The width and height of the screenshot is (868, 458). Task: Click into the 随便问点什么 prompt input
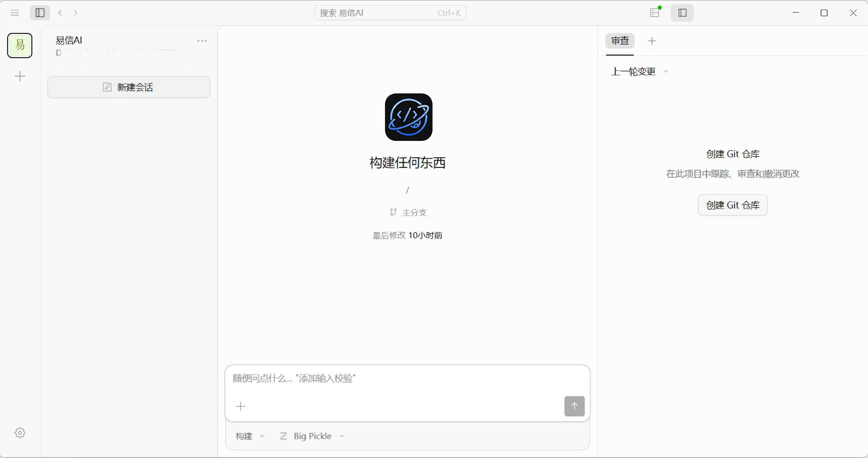(407, 379)
